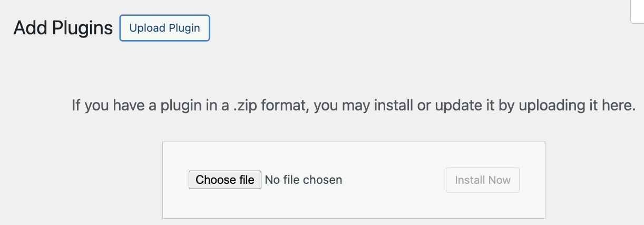Click the Upload Plugin button
This screenshot has height=225, width=644.
(164, 28)
